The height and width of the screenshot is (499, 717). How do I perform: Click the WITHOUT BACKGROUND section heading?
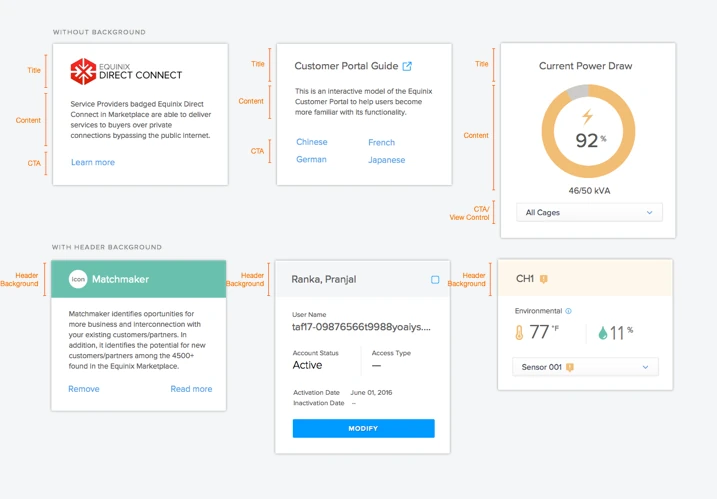[99, 32]
